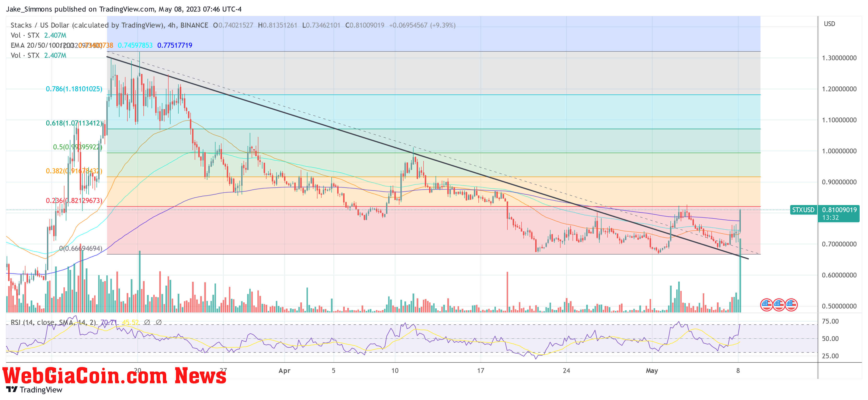Image resolution: width=868 pixels, height=400 pixels.
Task: Click the 8 date on time axis
Action: coord(738,371)
